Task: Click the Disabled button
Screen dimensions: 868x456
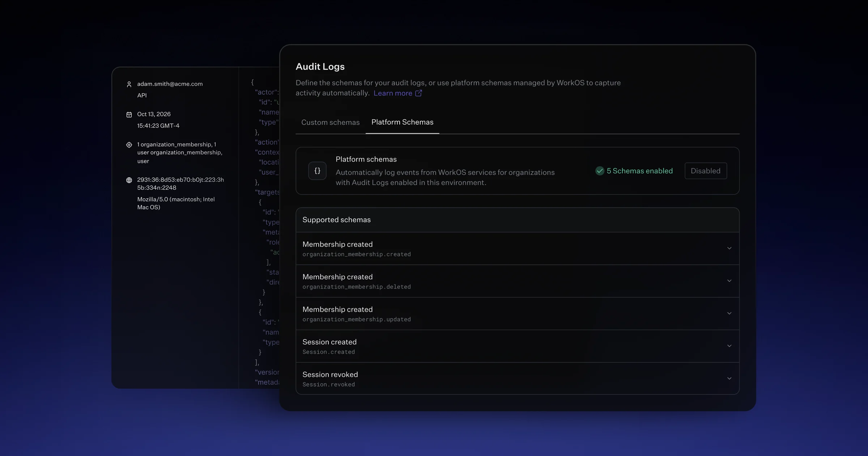Action: (x=706, y=171)
